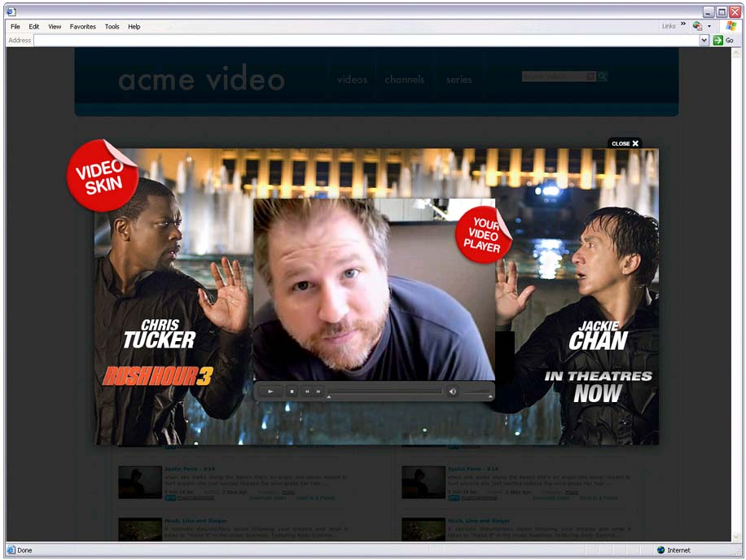
Task: Open the series navigation tab
Action: pyautogui.click(x=459, y=80)
